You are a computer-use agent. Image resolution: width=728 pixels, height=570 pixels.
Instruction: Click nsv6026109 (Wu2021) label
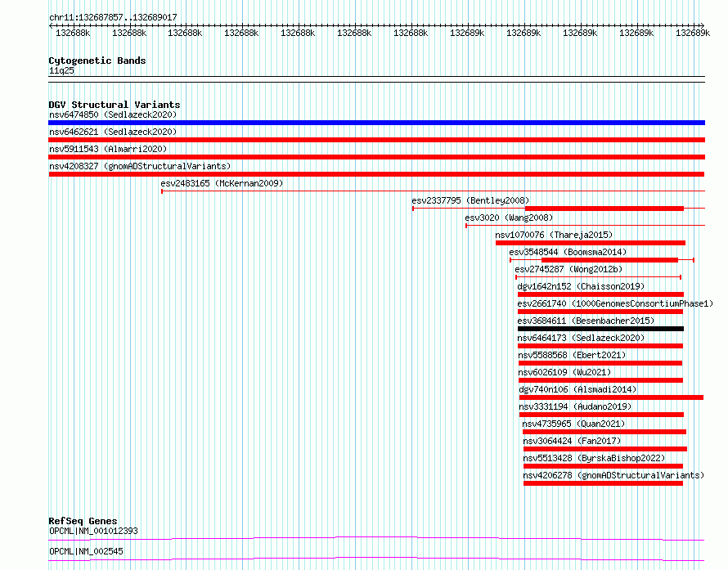(x=564, y=372)
